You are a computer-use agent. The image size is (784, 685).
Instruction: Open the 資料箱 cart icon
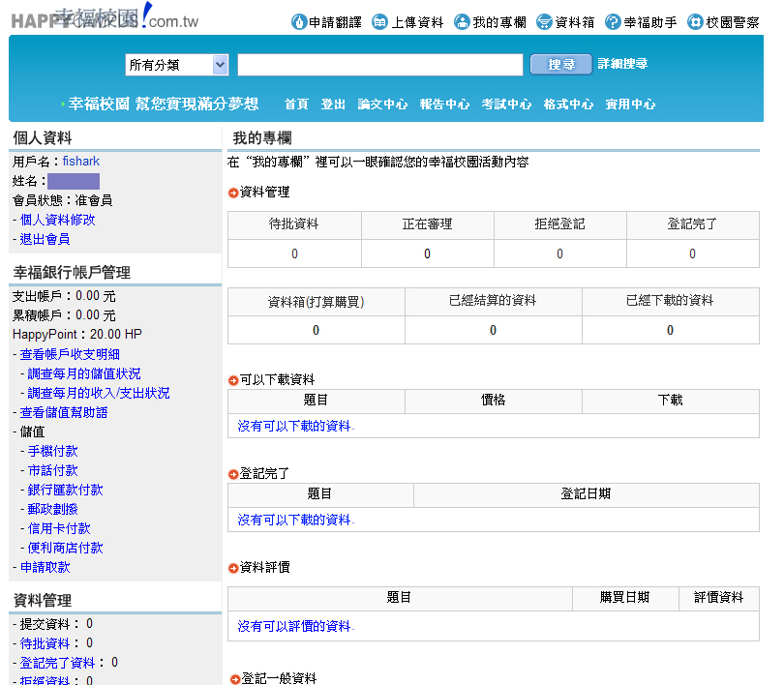click(x=544, y=21)
